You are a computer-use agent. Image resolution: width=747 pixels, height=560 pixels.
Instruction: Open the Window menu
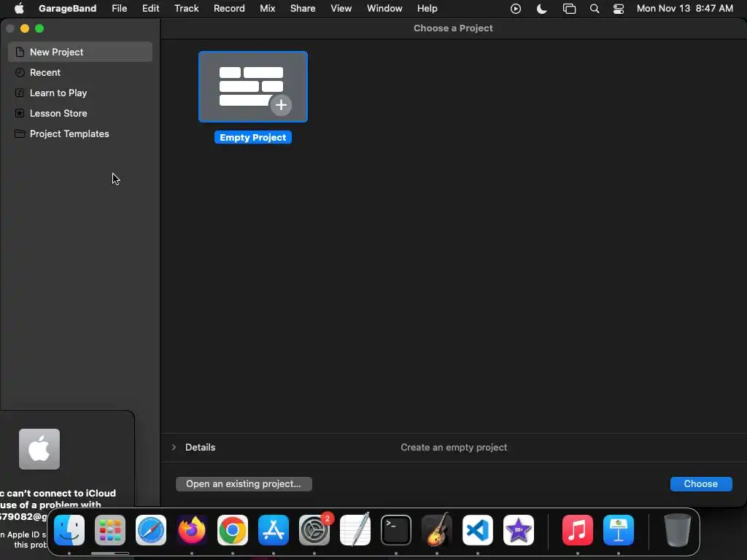tap(384, 9)
